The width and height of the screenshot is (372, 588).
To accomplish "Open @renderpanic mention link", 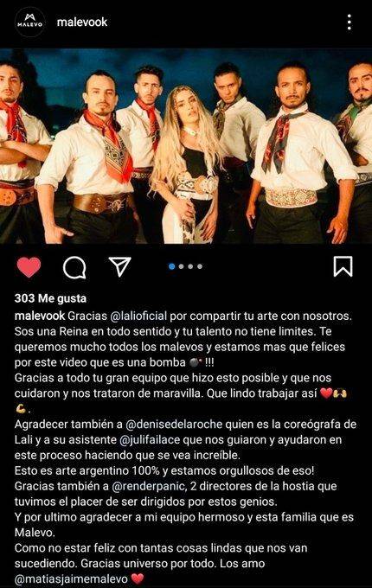I will (x=149, y=486).
